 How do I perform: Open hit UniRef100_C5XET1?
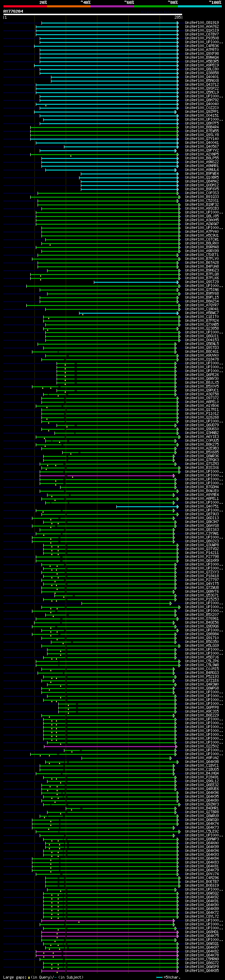202,255
